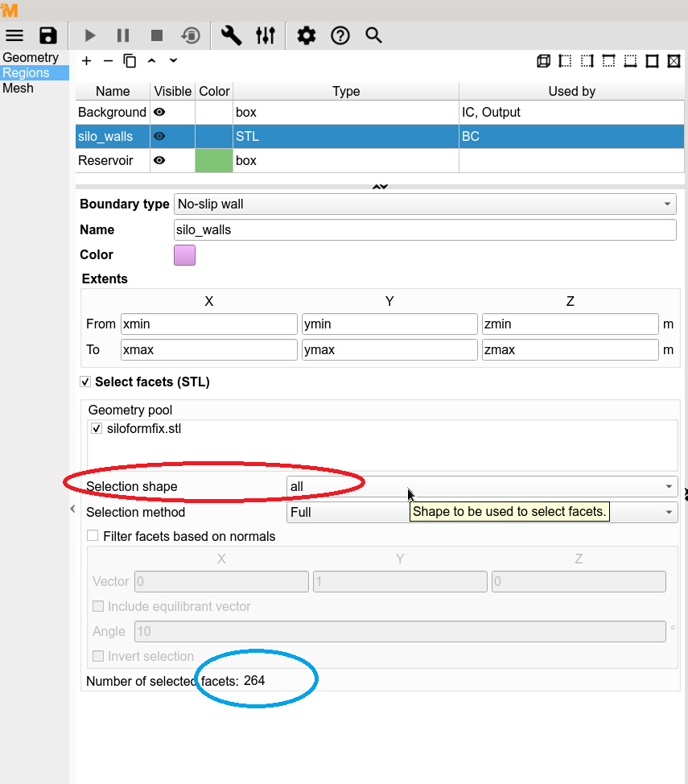This screenshot has height=784, width=688.
Task: Enable Filter facets based on normals
Action: [x=93, y=536]
